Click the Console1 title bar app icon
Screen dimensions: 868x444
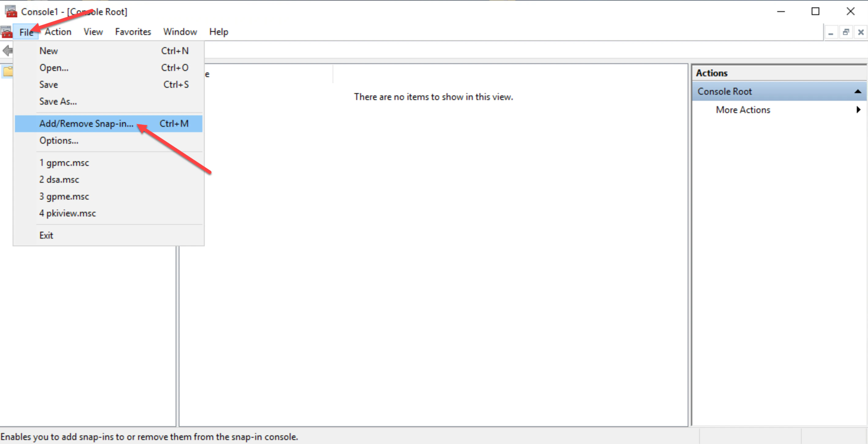(x=11, y=11)
